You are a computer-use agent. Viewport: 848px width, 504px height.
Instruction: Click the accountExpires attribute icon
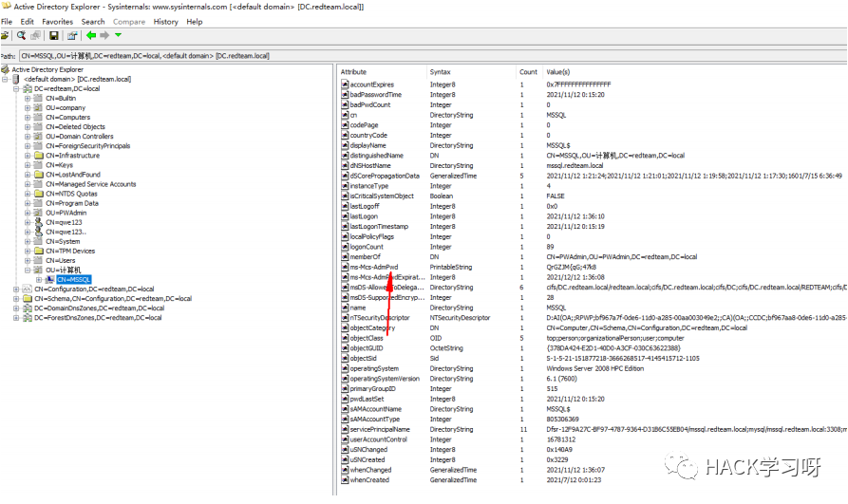pyautogui.click(x=345, y=84)
